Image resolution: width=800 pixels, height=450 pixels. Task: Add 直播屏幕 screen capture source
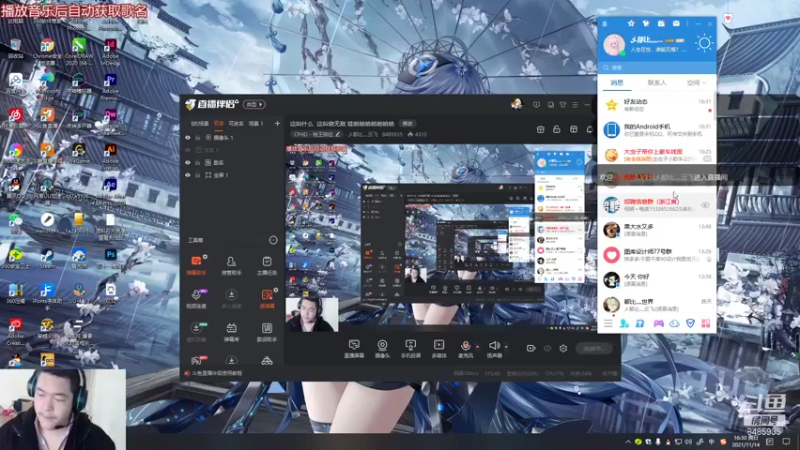(354, 348)
